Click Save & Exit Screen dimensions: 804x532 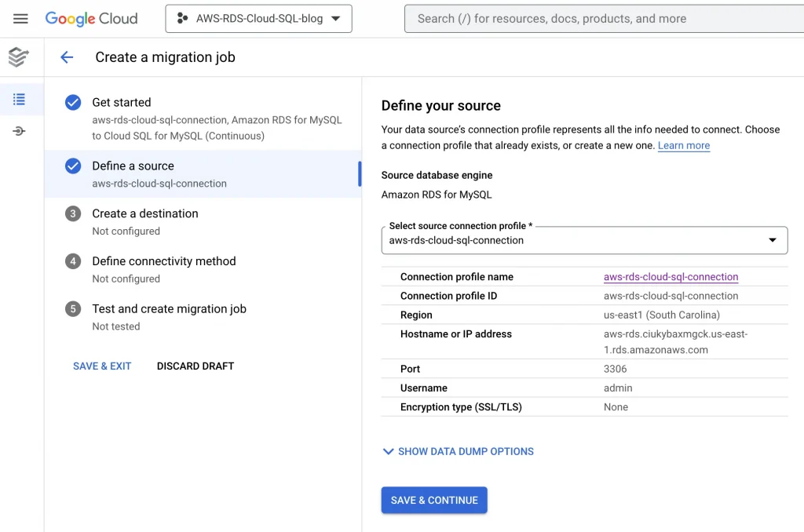click(102, 366)
